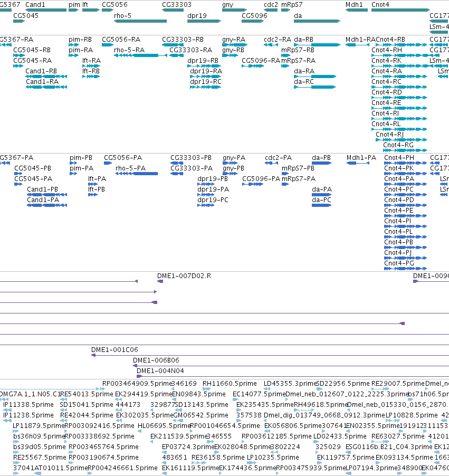
Task: Select transcript Cnot4-RL
Action: tap(386, 124)
